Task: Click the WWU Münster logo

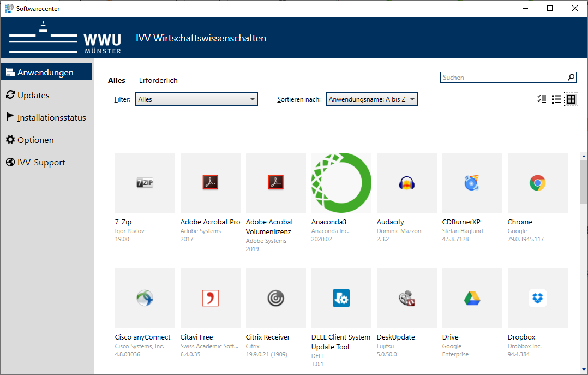Action: click(x=65, y=38)
